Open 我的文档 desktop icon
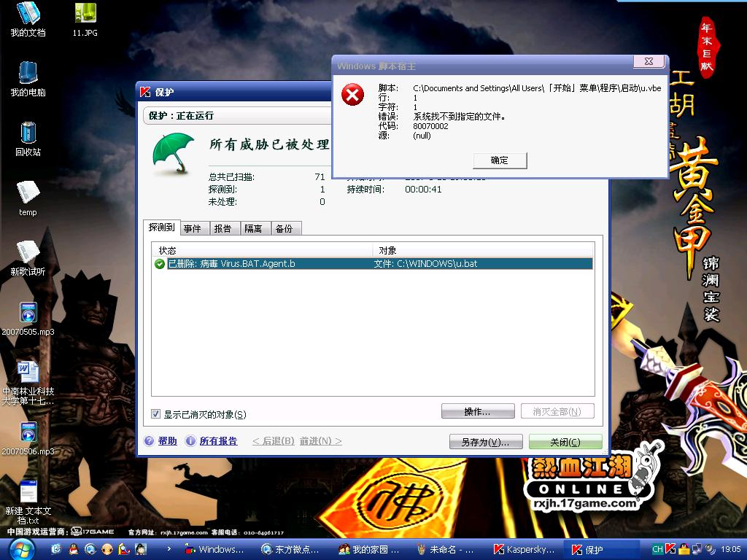Viewport: 747px width, 560px height. [28, 20]
